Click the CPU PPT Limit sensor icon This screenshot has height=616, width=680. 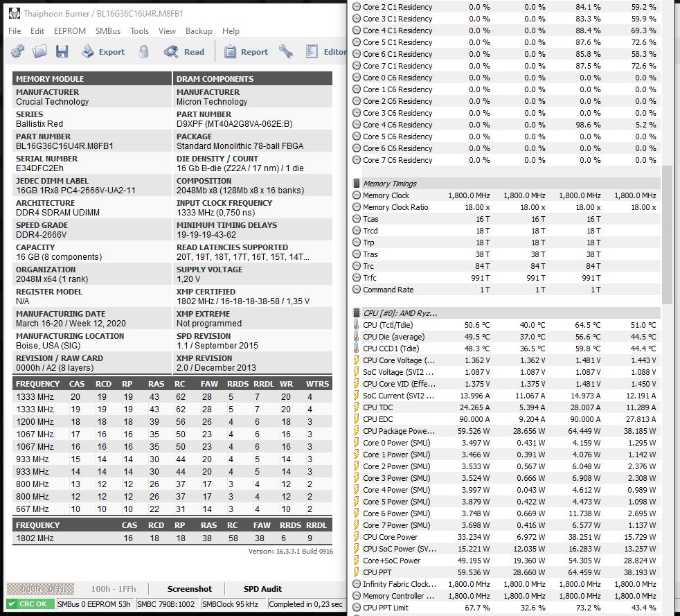tap(357, 607)
